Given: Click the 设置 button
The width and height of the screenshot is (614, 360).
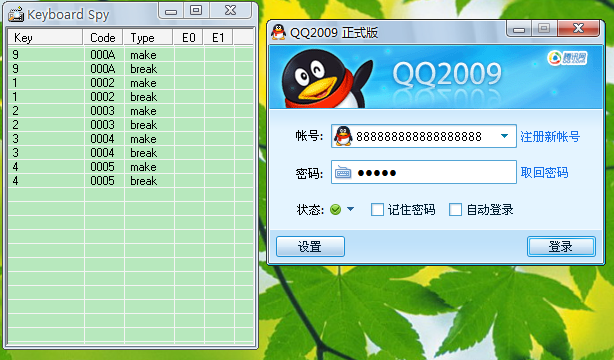Looking at the screenshot, I should point(310,246).
